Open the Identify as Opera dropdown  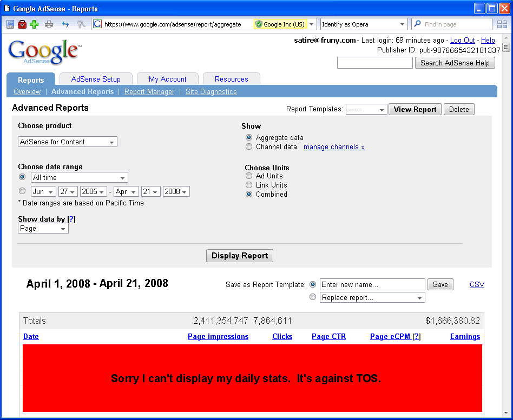pyautogui.click(x=364, y=24)
